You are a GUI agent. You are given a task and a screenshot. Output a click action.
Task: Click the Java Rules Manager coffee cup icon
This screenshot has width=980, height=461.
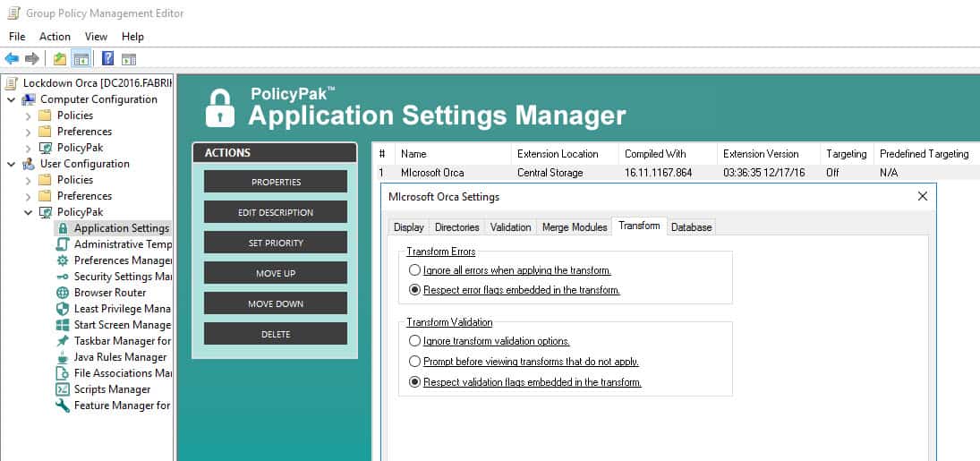pyautogui.click(x=63, y=357)
